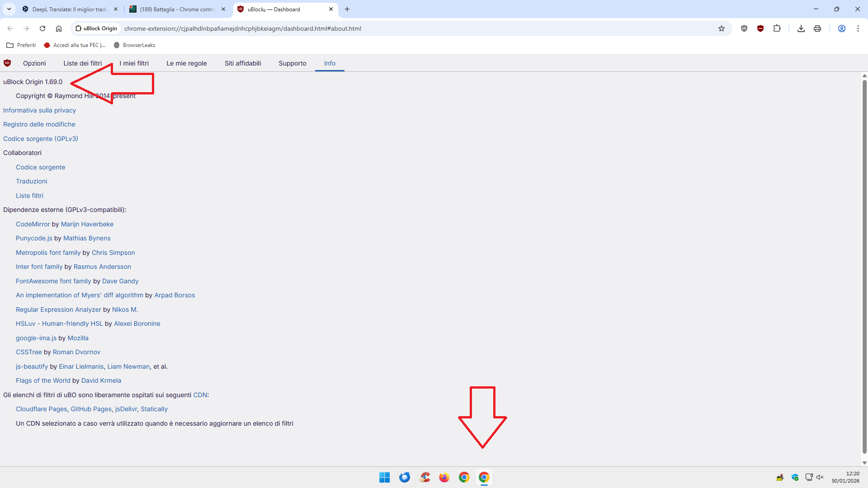Open the Marijn Haverbeke link

point(87,224)
